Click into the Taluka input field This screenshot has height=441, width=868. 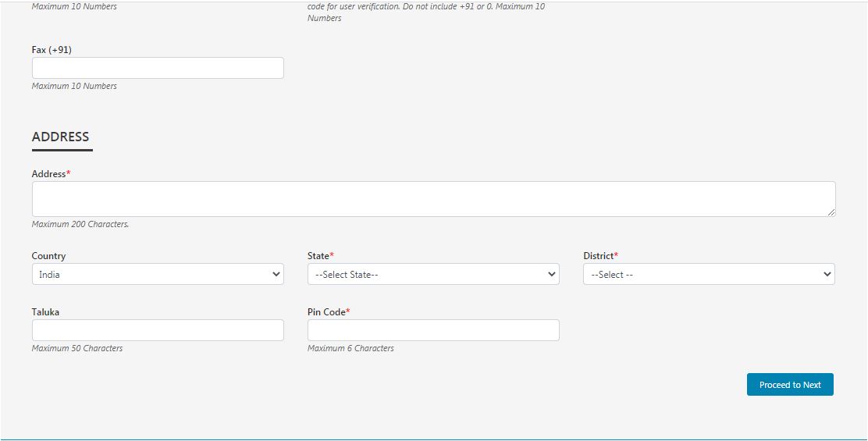pos(158,330)
